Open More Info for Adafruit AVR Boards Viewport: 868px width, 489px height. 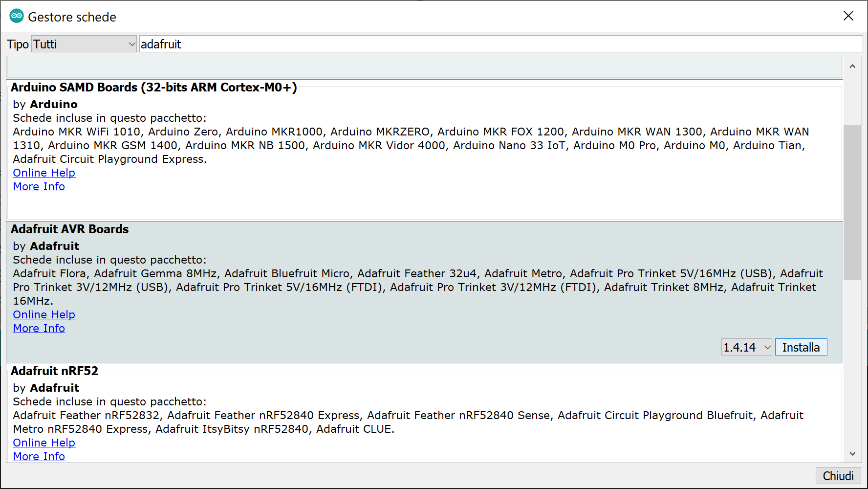click(x=39, y=328)
